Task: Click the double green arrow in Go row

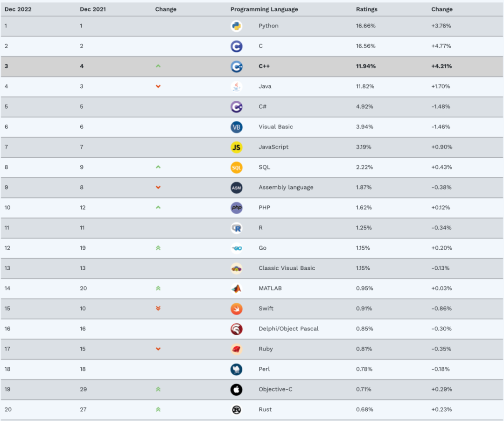Action: click(158, 248)
